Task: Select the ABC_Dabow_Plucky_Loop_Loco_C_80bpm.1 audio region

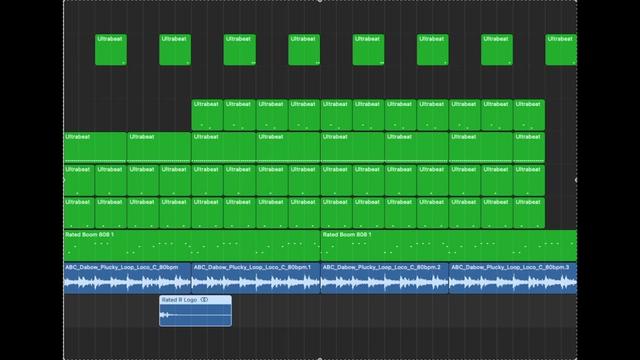Action: (x=256, y=278)
